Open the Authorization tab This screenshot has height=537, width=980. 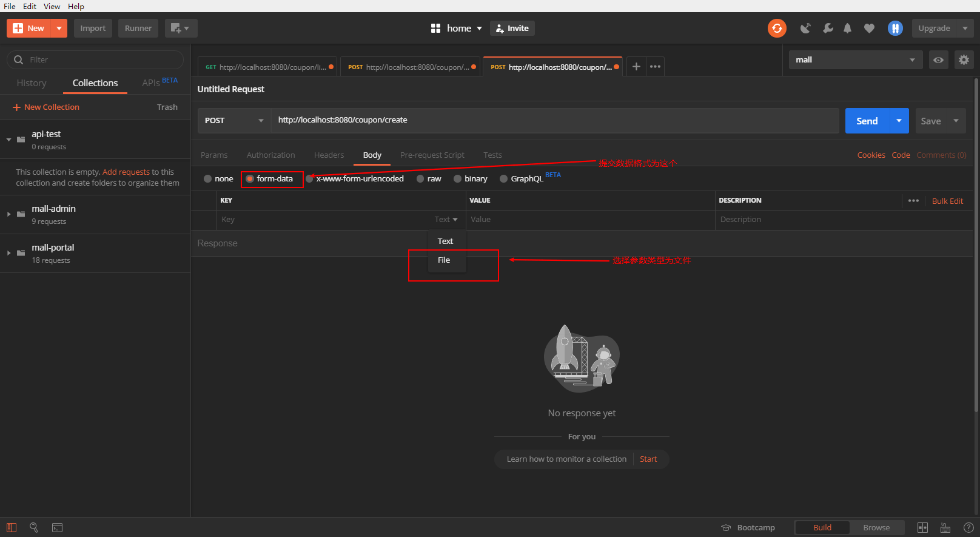click(271, 155)
